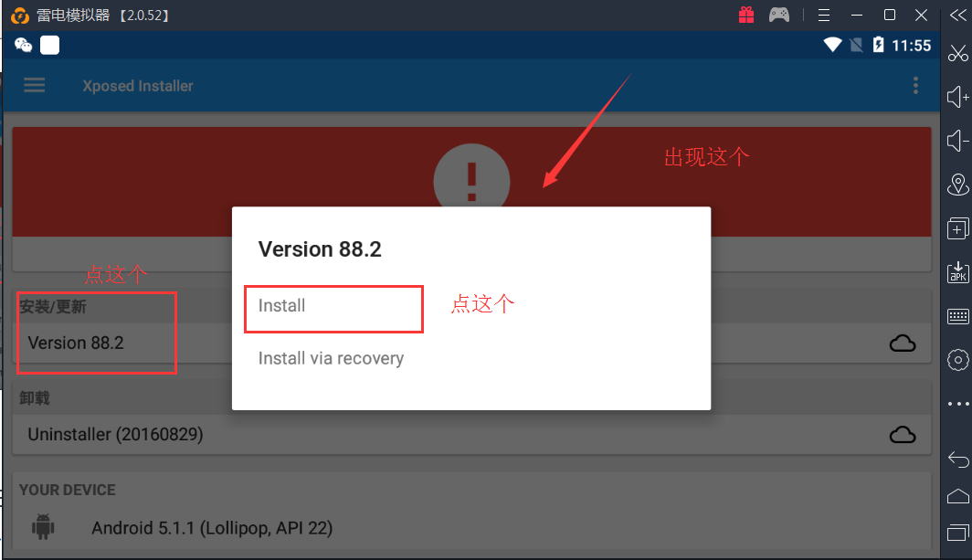Decrease volume with the speaker minus icon
This screenshot has width=972, height=560.
[x=957, y=141]
